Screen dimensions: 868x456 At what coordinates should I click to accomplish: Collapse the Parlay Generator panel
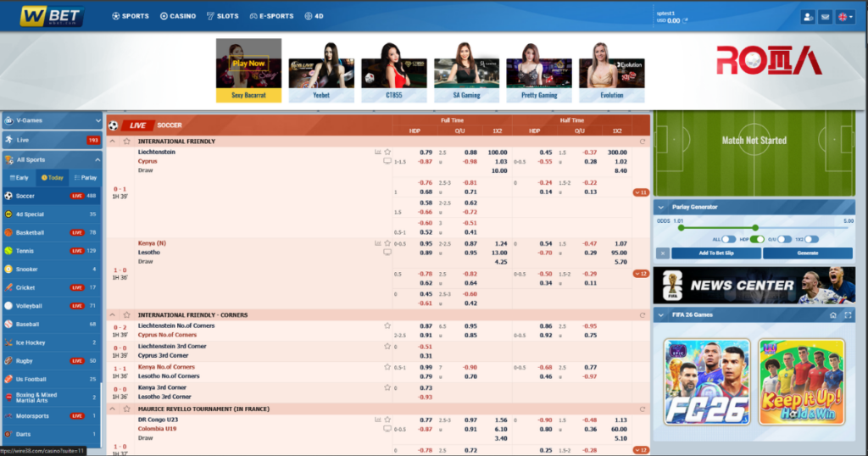tap(661, 207)
